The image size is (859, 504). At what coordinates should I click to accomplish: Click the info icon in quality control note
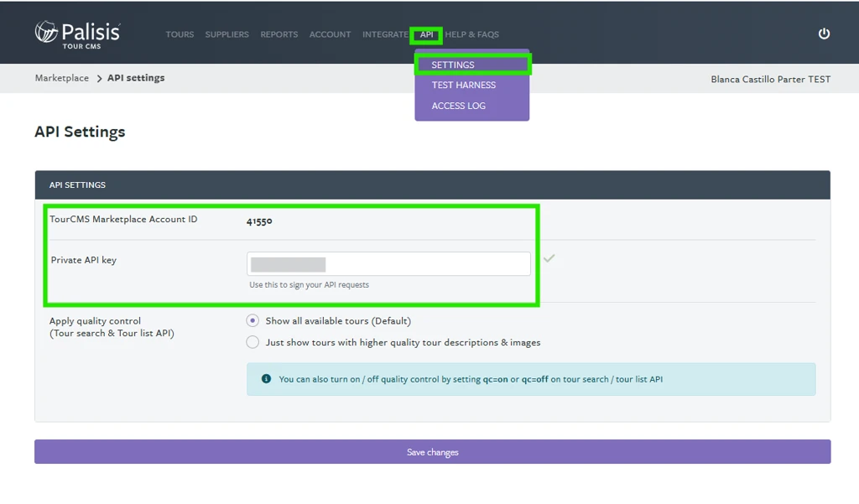[x=266, y=378]
